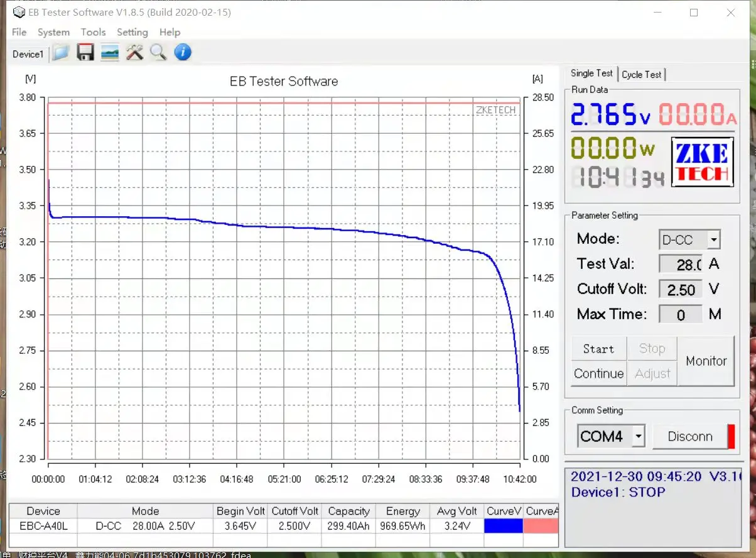756x558 pixels.
Task: Click the floppy disk save icon
Action: tap(85, 53)
